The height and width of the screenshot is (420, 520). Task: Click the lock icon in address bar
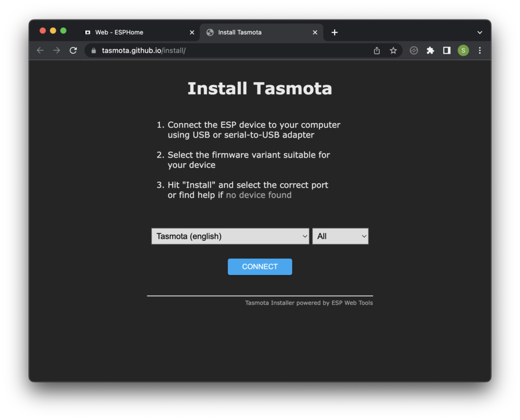click(94, 51)
